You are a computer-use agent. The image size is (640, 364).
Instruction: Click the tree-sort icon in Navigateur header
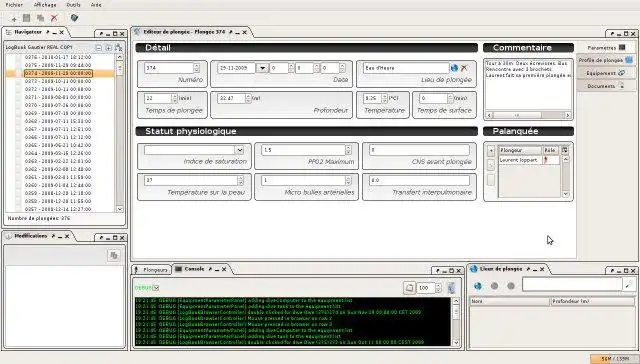coord(118,47)
